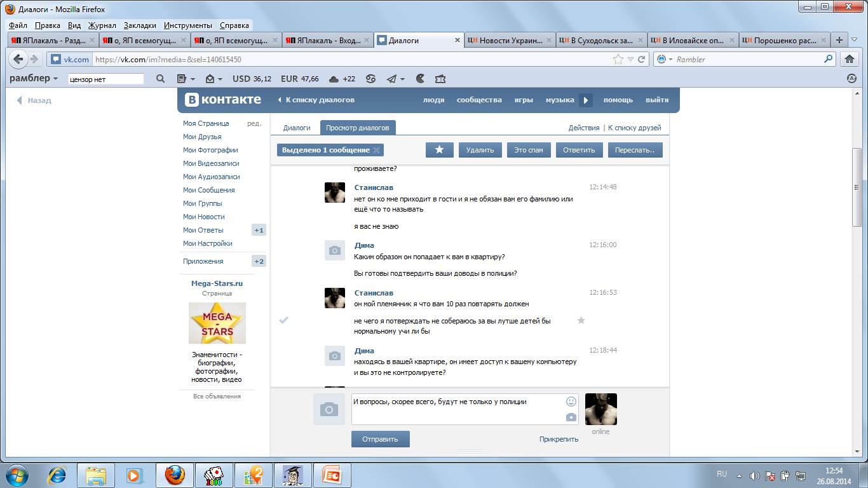Bookmark page with the star icon in address bar
This screenshot has width=868, height=488.
pos(618,59)
